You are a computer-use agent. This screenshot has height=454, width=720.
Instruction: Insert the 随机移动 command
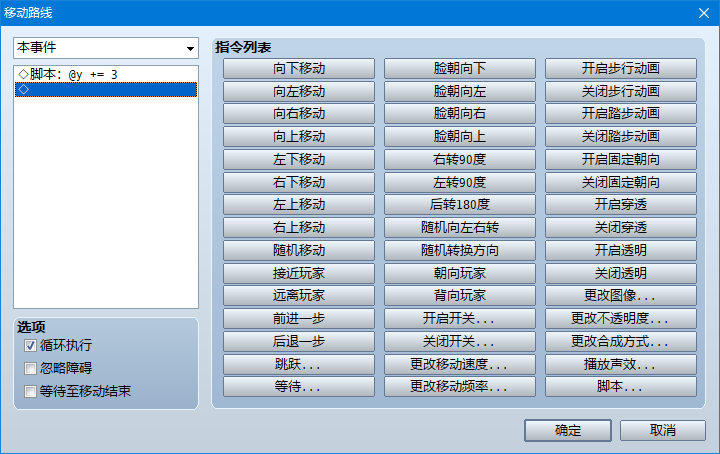coord(299,250)
